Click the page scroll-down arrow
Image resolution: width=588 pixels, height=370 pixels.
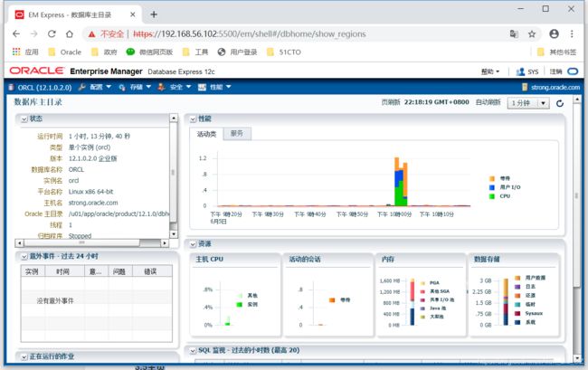click(577, 358)
